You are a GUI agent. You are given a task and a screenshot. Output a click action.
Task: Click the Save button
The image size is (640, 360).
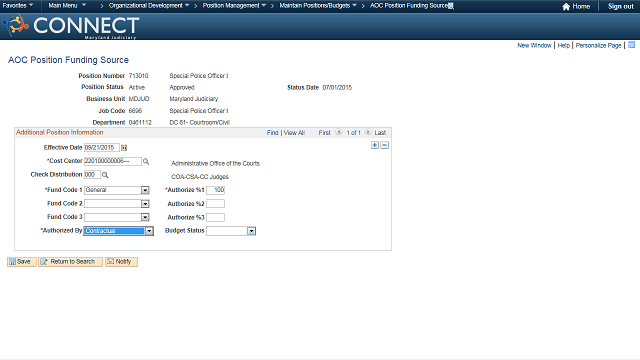tap(22, 262)
